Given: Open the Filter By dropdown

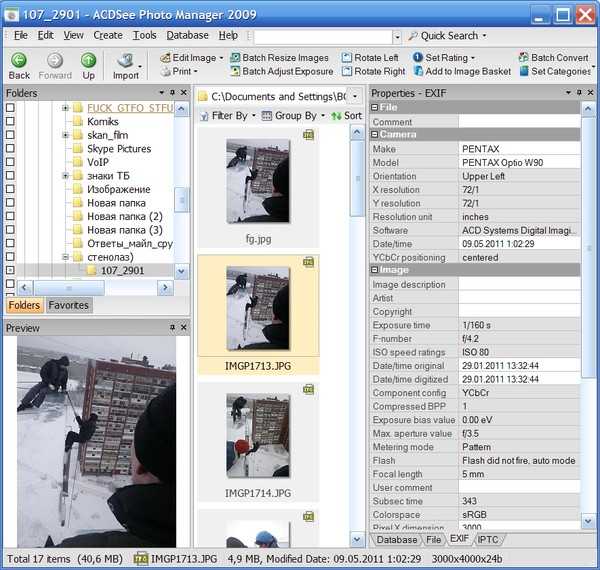Looking at the screenshot, I should click(x=228, y=116).
